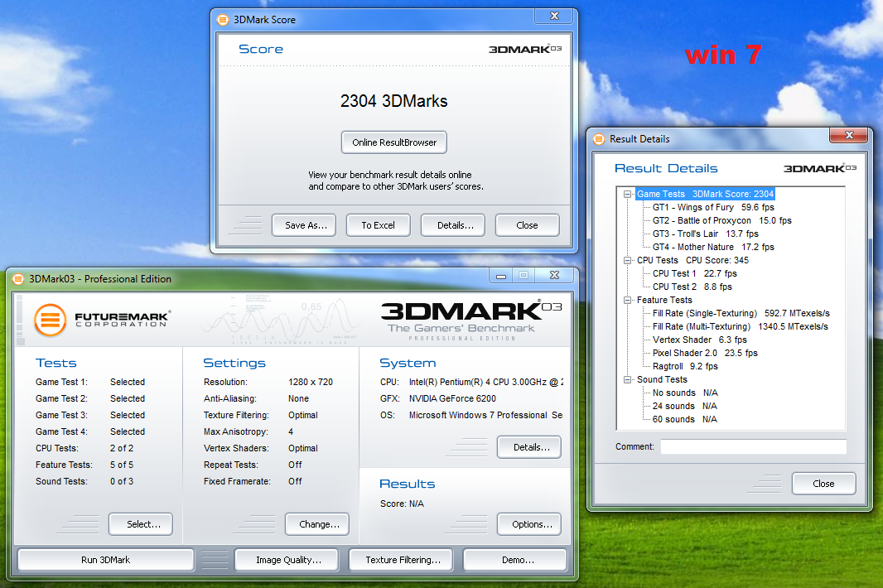Screen dimensions: 883x588
Task: Select GT4 - Mother Nature row
Action: (713, 248)
